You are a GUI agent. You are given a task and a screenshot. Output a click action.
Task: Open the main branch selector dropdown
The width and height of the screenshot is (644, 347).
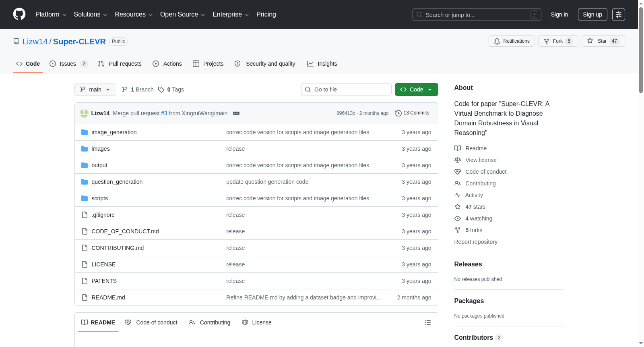click(95, 89)
